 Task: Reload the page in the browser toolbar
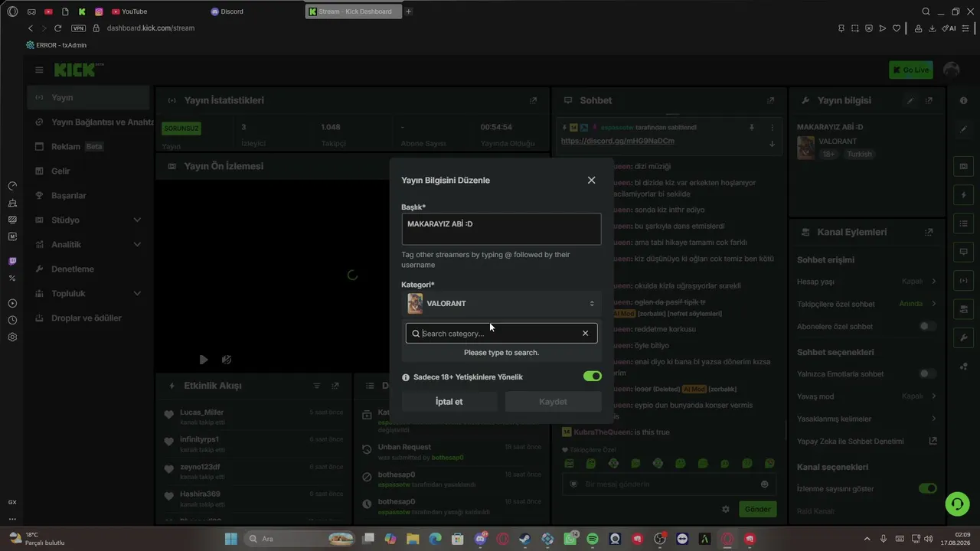coord(57,28)
